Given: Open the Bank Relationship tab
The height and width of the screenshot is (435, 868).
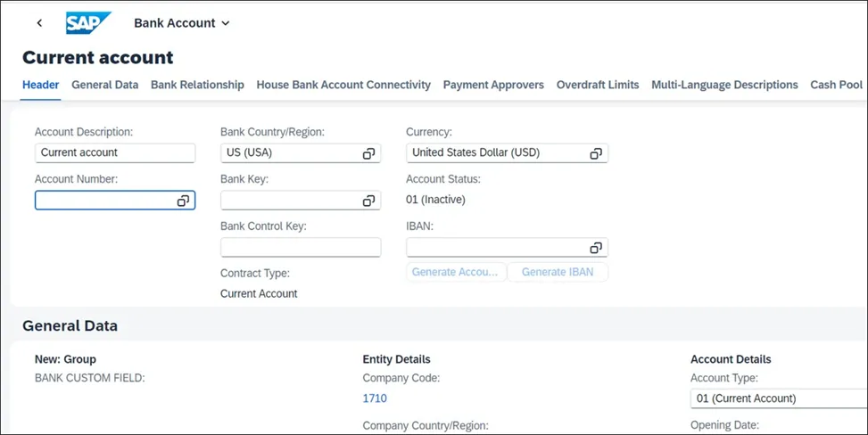Looking at the screenshot, I should (x=197, y=85).
